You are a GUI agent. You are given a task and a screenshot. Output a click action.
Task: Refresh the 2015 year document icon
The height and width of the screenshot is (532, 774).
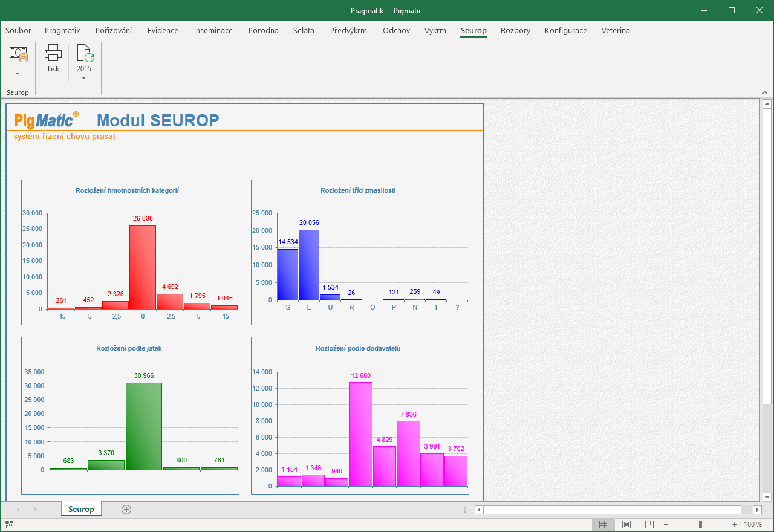(85, 53)
